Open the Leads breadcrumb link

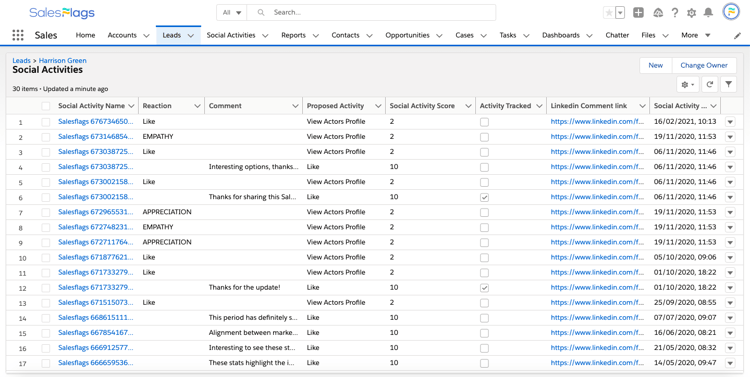(21, 61)
